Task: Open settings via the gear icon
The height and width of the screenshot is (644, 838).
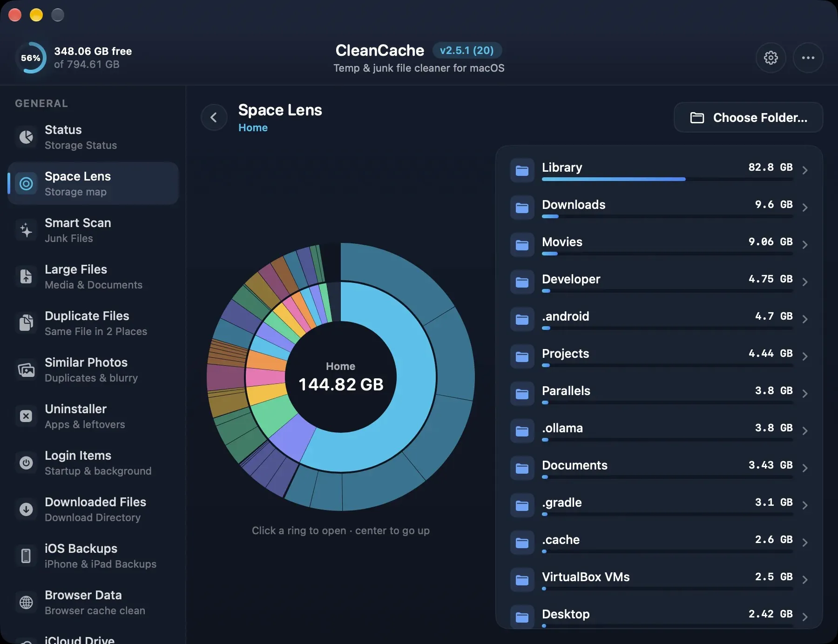Action: (771, 58)
